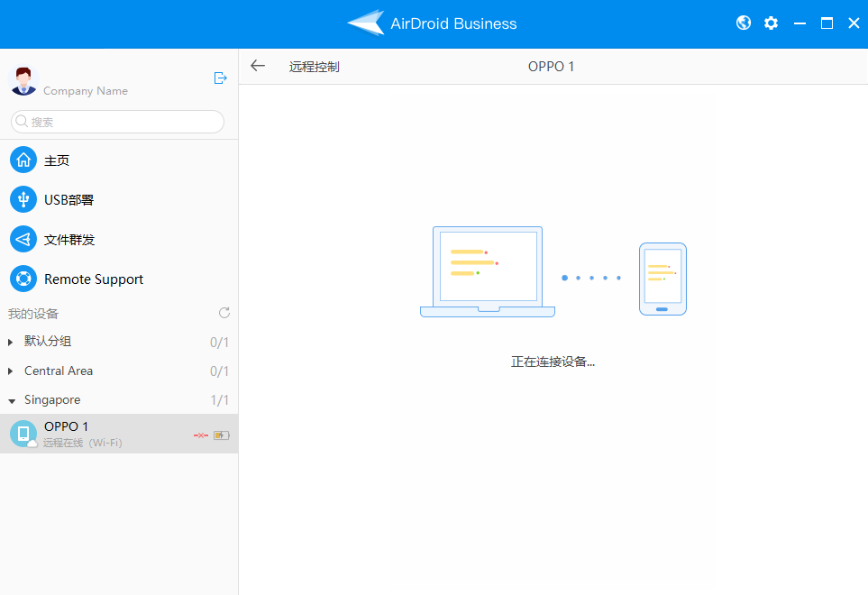Click the USB icon for USB部署
868x595 pixels.
23,199
